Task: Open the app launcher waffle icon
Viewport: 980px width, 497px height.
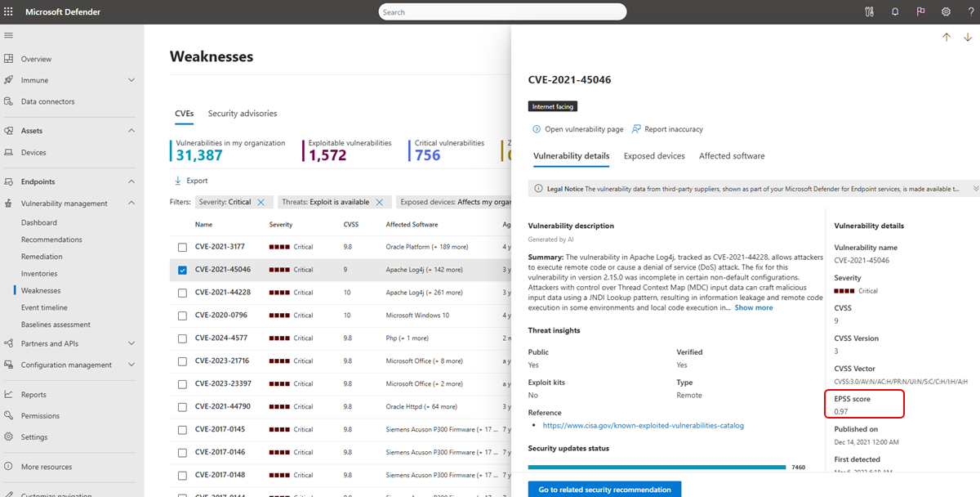Action: click(x=9, y=11)
